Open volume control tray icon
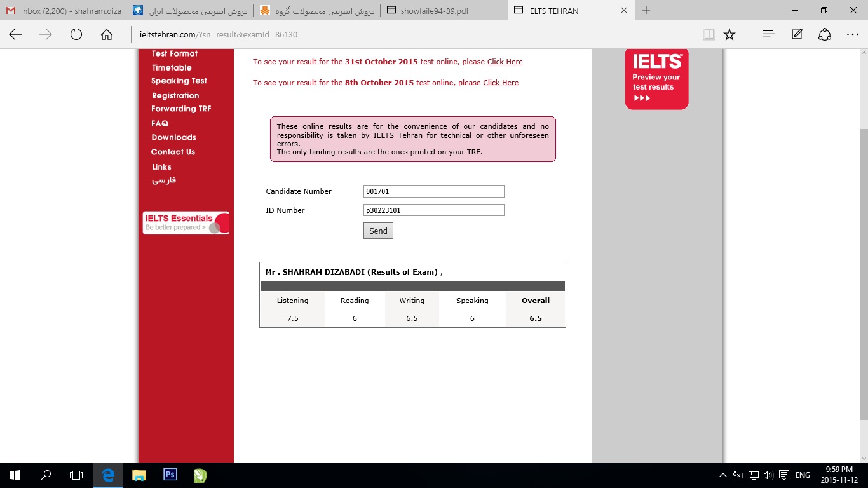 click(768, 475)
